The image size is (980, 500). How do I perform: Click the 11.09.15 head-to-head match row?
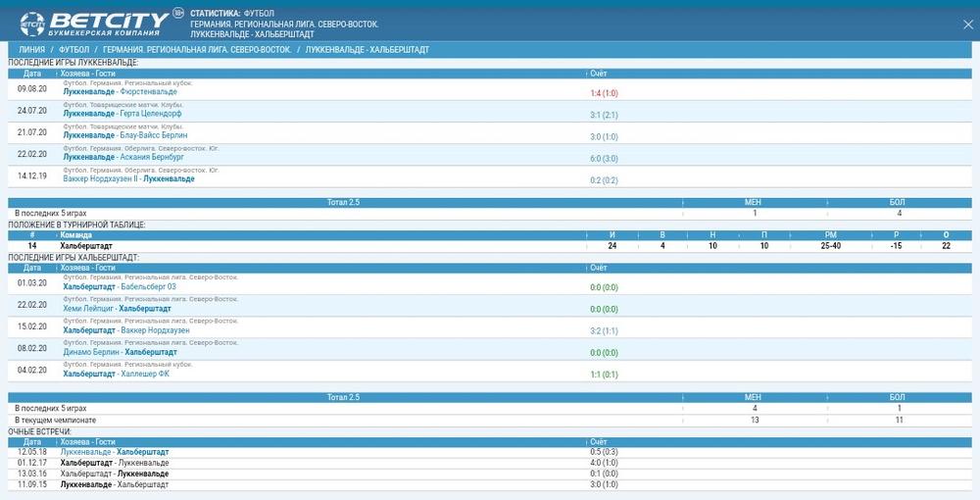[x=114, y=484]
